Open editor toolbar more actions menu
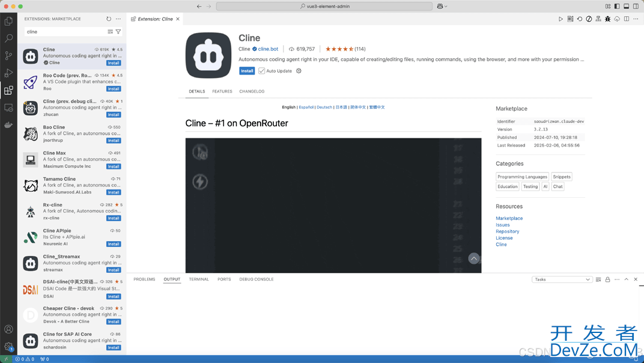 click(636, 19)
